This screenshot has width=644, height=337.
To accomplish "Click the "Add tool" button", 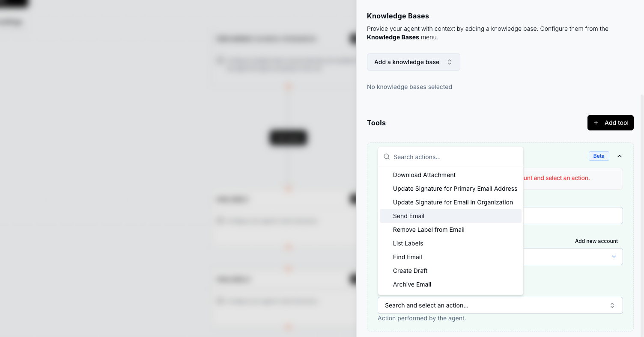I will click(x=611, y=123).
